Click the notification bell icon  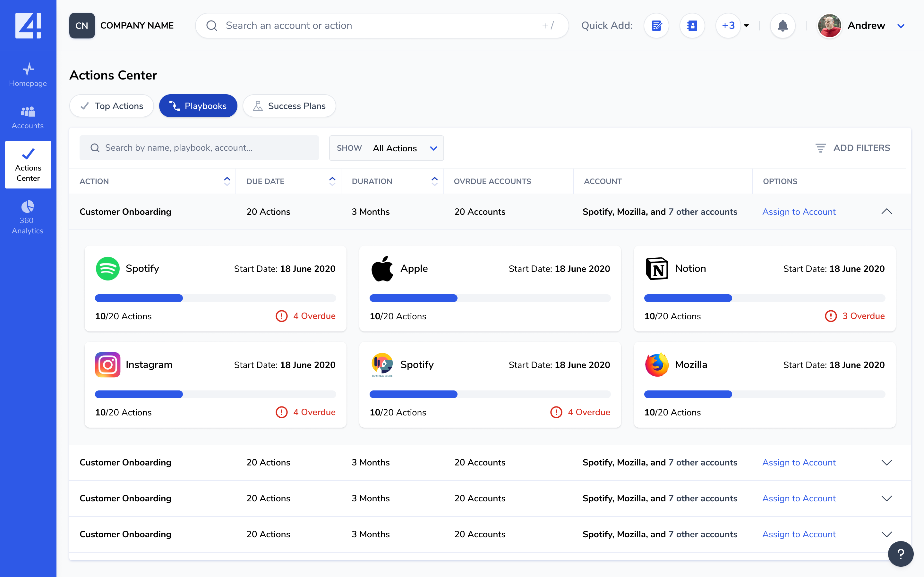[x=782, y=26]
